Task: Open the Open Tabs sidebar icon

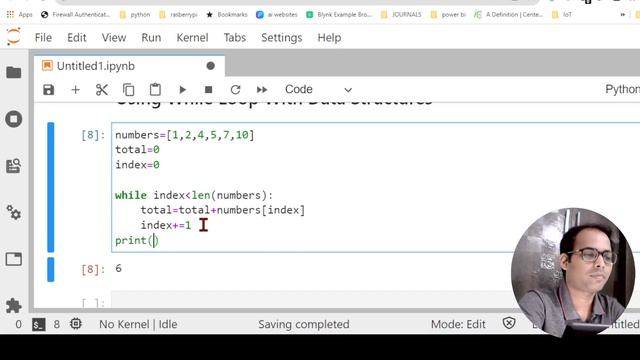Action: point(14,259)
